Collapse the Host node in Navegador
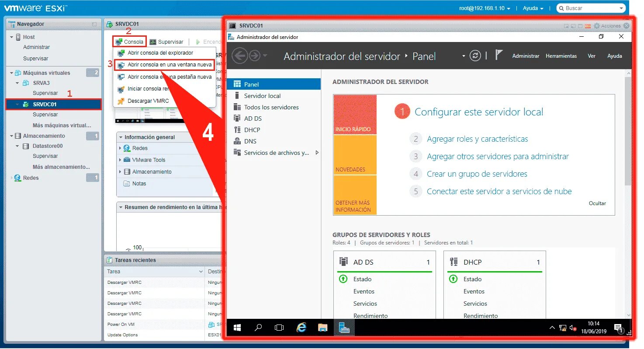This screenshot has width=644, height=349. [12, 37]
